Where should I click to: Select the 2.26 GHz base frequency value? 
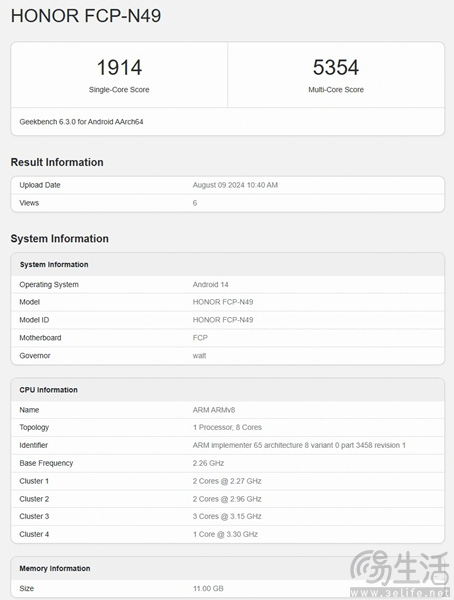pos(208,463)
